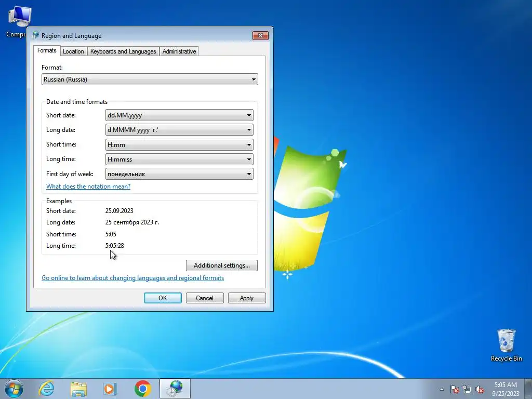
Task: Click the short time example 5:05
Action: 111,234
